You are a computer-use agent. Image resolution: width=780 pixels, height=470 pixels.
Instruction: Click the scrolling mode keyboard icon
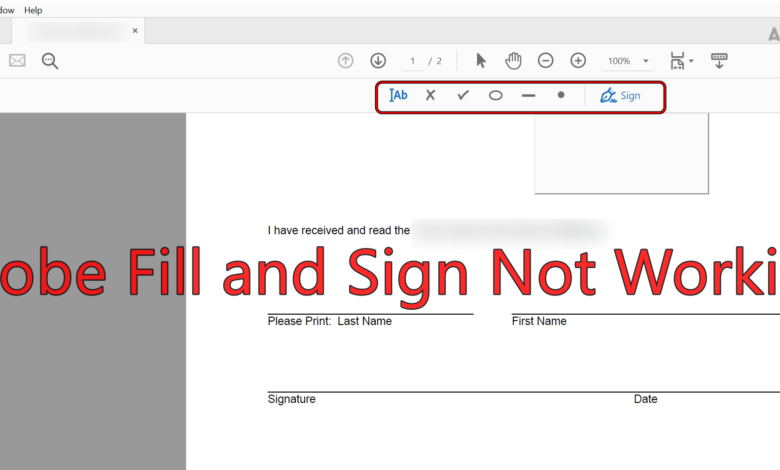pyautogui.click(x=719, y=61)
